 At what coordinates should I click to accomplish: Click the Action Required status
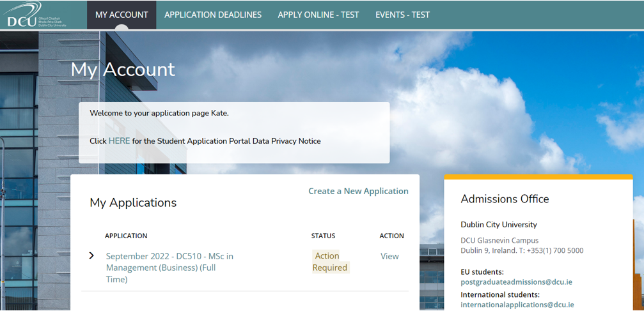point(330,262)
